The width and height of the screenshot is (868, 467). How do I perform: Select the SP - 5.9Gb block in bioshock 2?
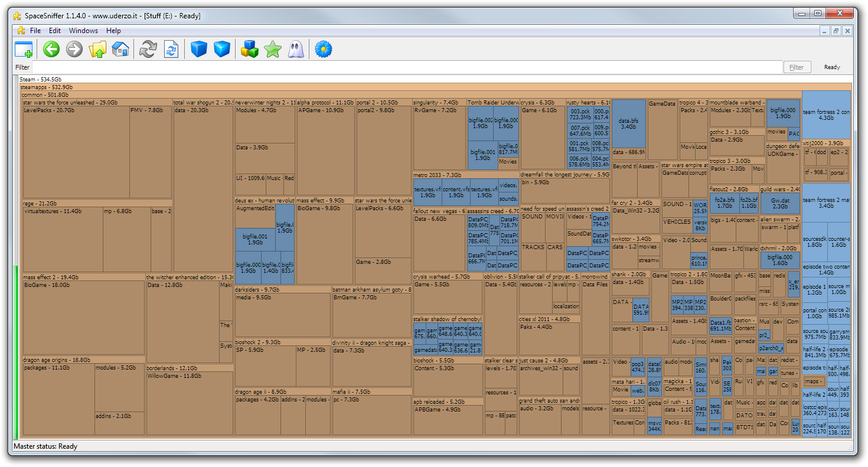coord(265,366)
